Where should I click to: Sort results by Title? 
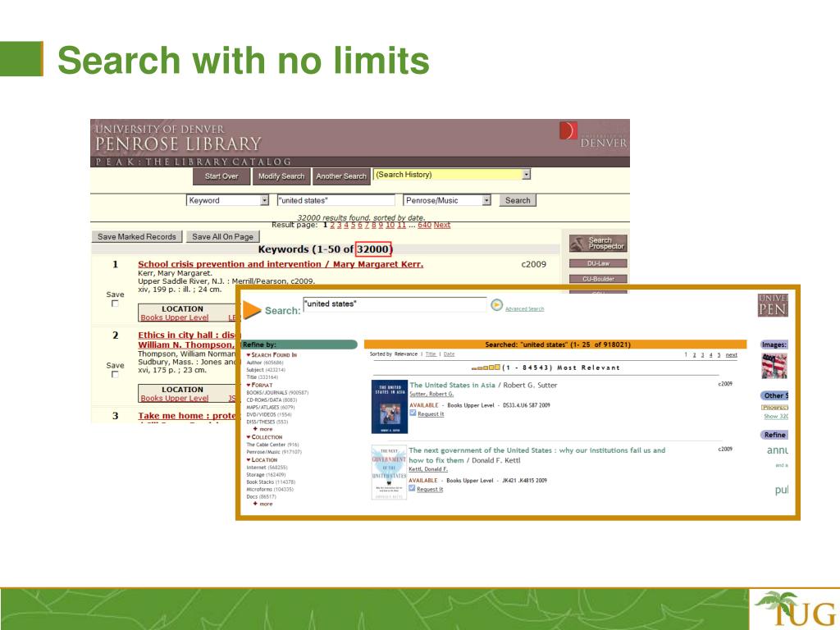tap(431, 354)
